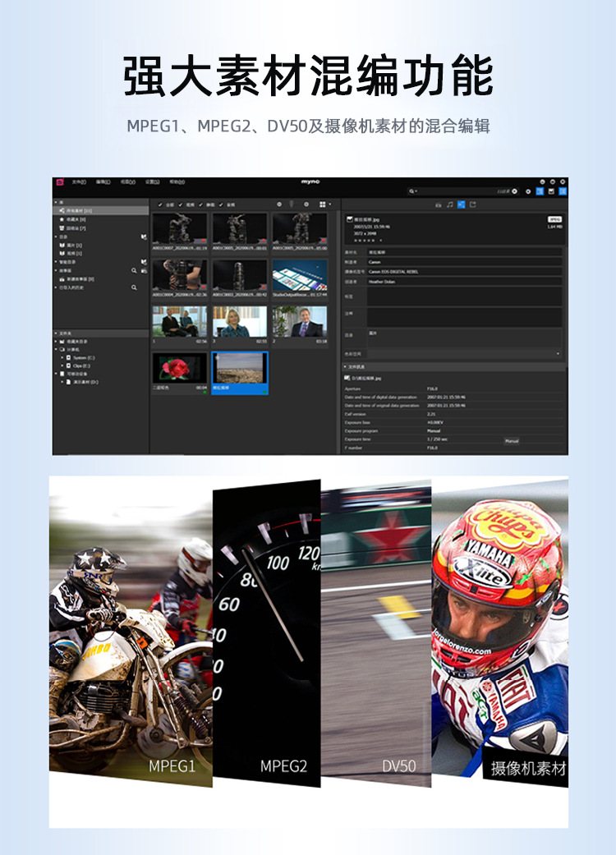Open the 视图(V) menu

[x=128, y=182]
